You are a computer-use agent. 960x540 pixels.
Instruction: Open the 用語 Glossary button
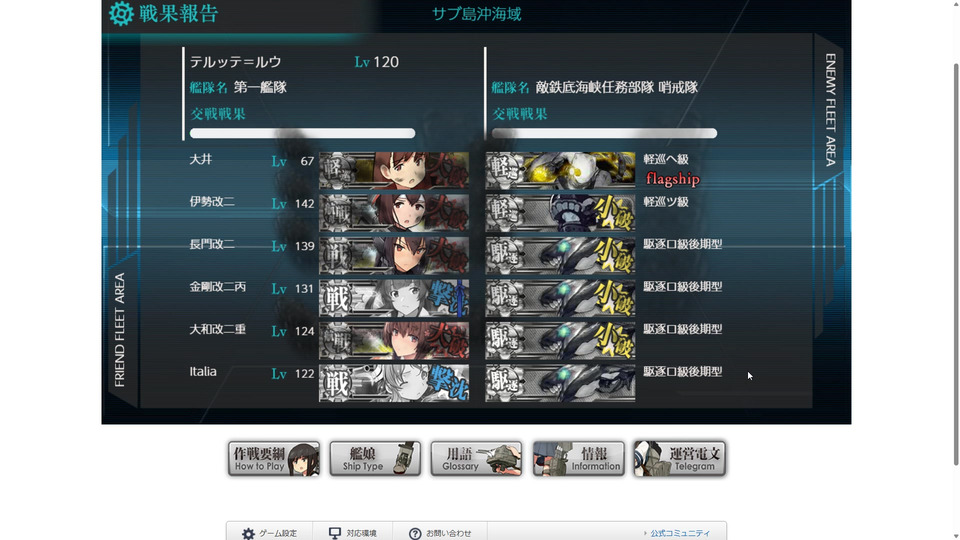point(476,459)
